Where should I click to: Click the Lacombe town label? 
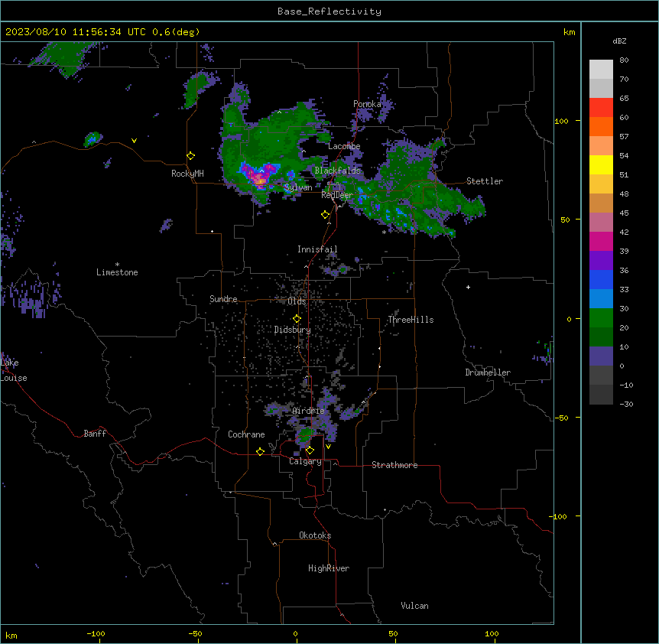(x=344, y=146)
